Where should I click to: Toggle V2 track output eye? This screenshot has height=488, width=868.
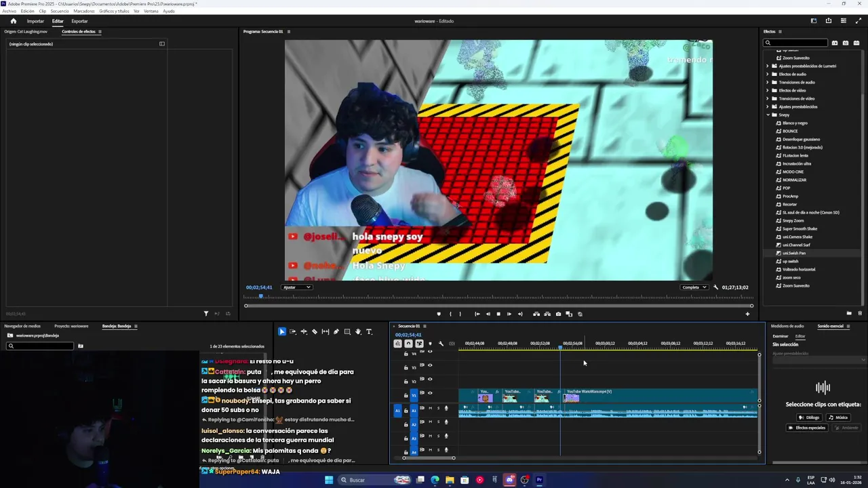click(430, 379)
